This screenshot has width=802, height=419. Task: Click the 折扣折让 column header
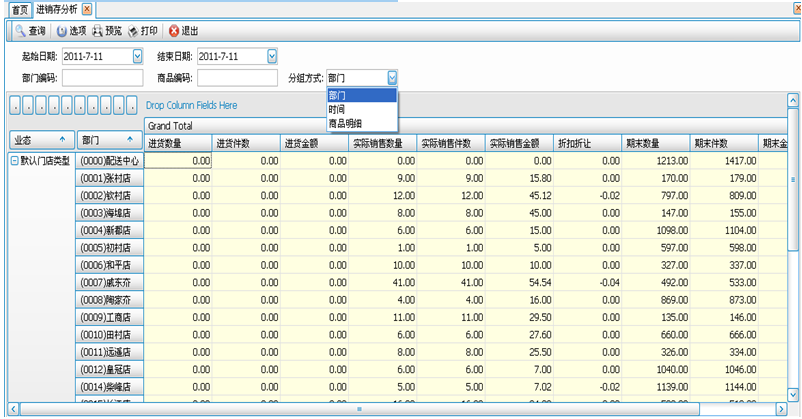click(588, 143)
